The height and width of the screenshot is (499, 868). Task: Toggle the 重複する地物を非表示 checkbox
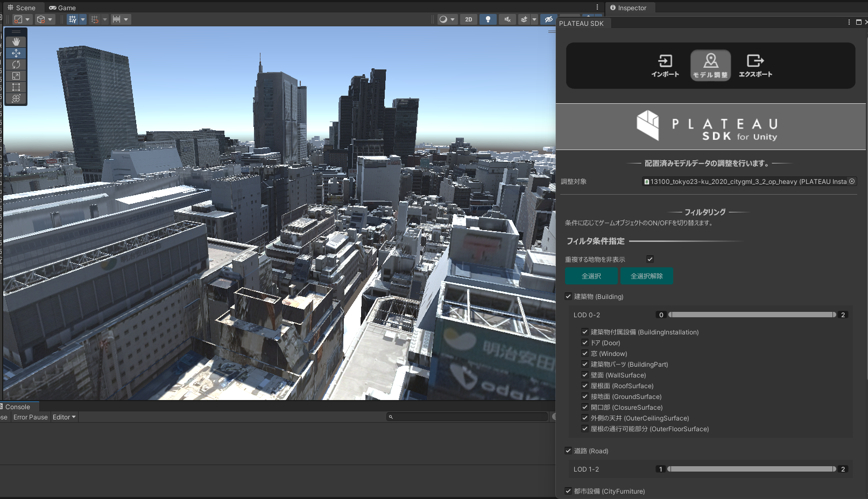(x=650, y=259)
